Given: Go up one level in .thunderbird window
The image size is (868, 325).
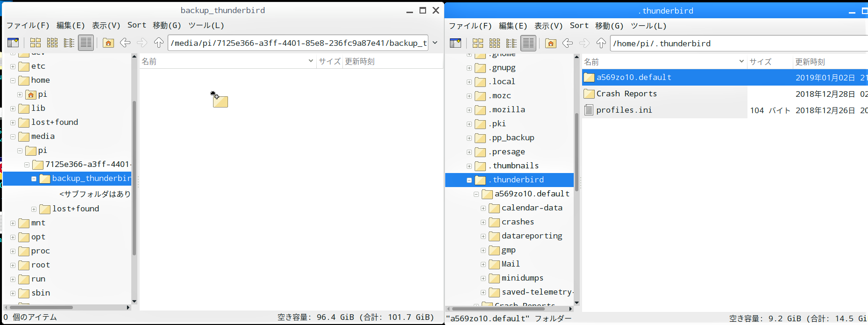Looking at the screenshot, I should point(601,43).
